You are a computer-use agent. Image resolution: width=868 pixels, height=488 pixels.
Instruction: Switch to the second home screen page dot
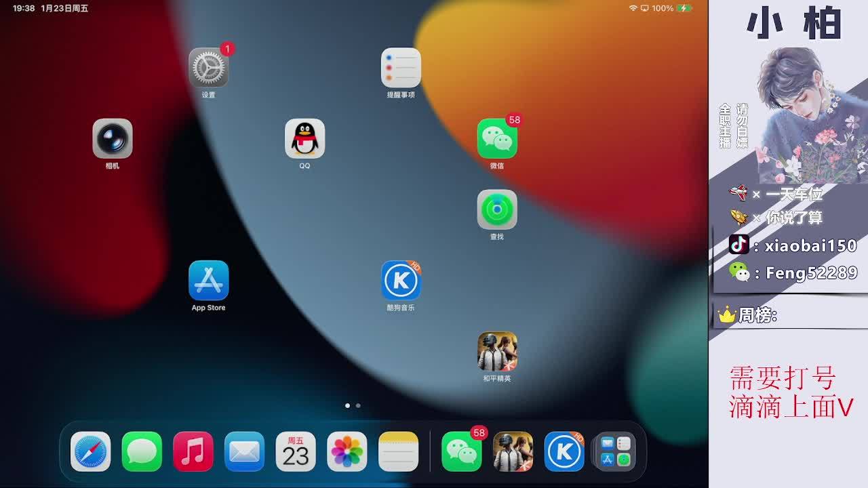point(358,405)
